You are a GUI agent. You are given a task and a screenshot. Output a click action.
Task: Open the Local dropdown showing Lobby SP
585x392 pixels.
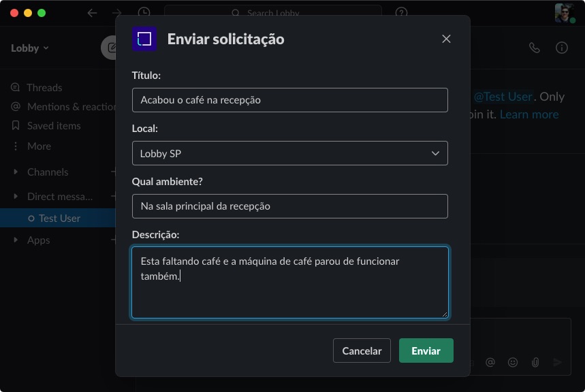[290, 153]
